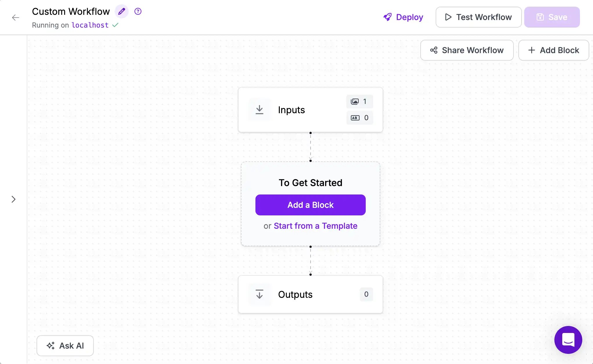Click the Inputs download arrow icon
593x364 pixels.
pyautogui.click(x=259, y=110)
